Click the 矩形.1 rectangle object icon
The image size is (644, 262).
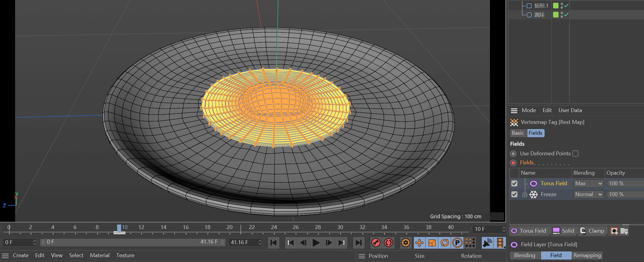coord(529,6)
